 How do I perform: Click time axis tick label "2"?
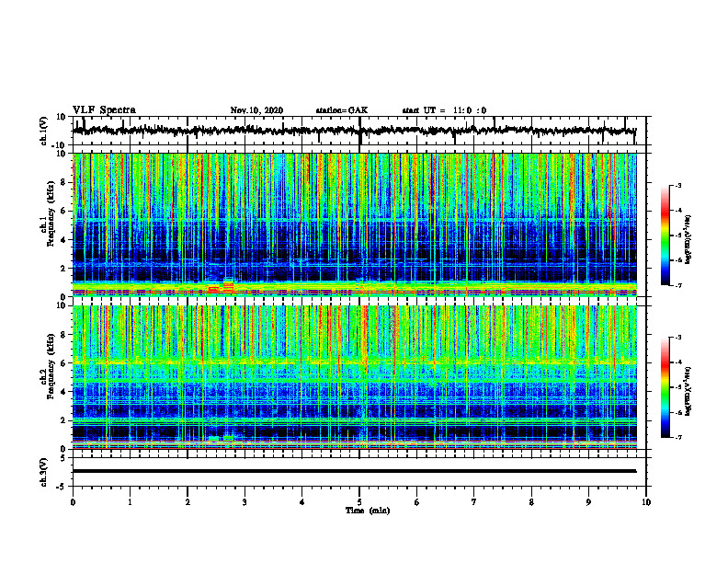[x=188, y=502]
